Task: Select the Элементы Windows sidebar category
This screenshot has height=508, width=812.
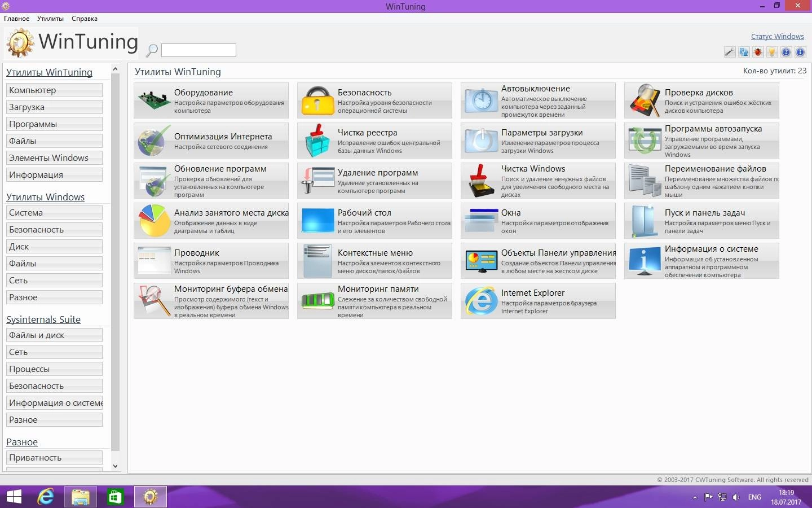Action: [54, 158]
